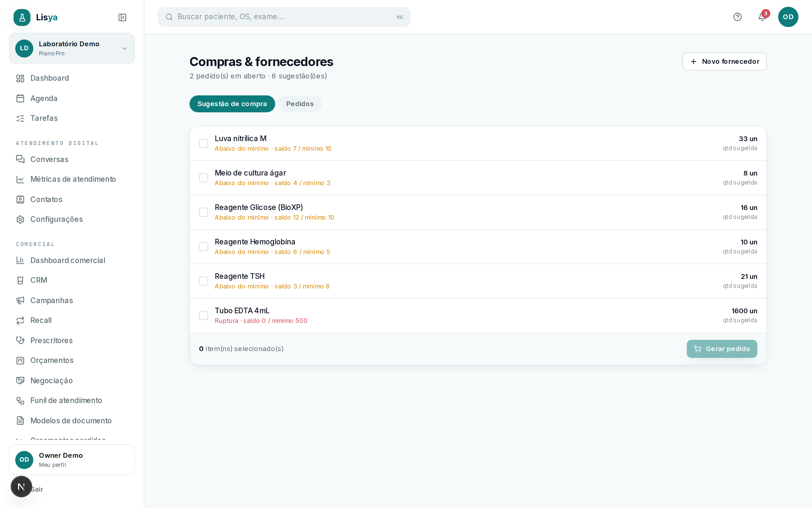Click Luva nitrílica M item name
Screen dimensions: 812x508
point(240,138)
